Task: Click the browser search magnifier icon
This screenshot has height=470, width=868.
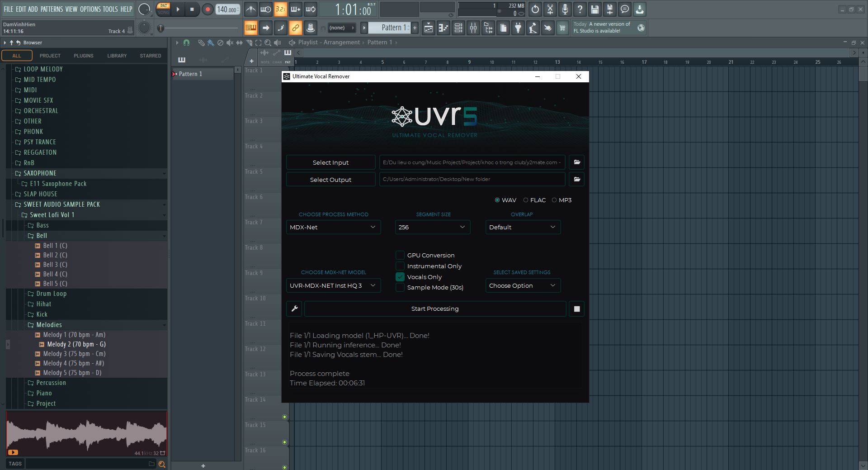Action: tap(162, 464)
